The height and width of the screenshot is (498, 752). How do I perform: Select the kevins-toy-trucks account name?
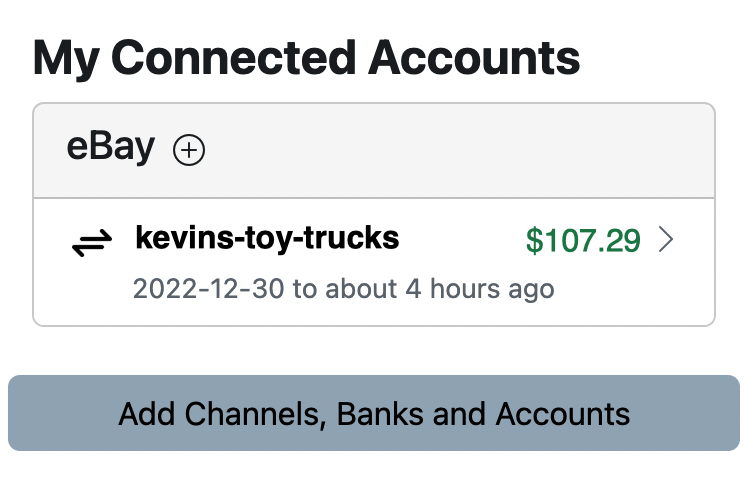click(x=267, y=239)
